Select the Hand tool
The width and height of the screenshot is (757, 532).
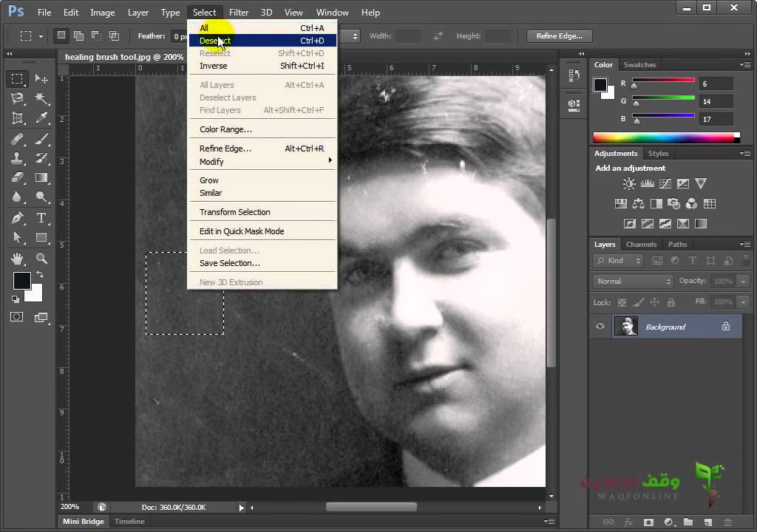pos(18,259)
